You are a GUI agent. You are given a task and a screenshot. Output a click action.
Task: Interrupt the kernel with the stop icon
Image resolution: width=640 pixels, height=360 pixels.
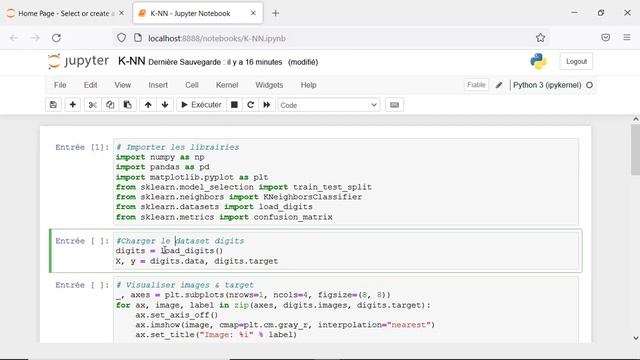[x=234, y=105]
